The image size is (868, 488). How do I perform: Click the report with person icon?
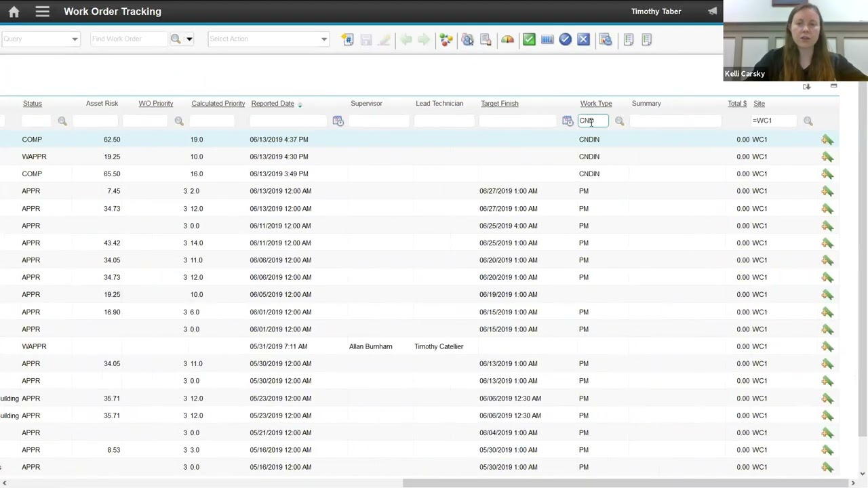click(606, 39)
